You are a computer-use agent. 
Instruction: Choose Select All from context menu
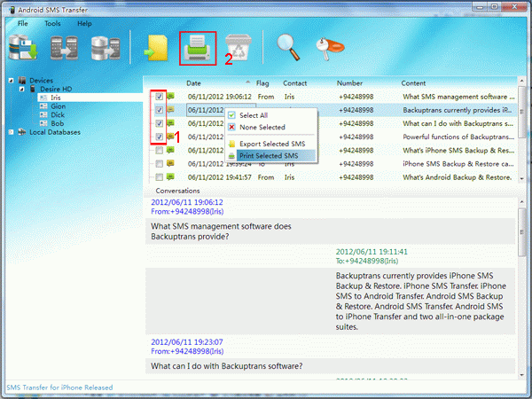tap(271, 115)
